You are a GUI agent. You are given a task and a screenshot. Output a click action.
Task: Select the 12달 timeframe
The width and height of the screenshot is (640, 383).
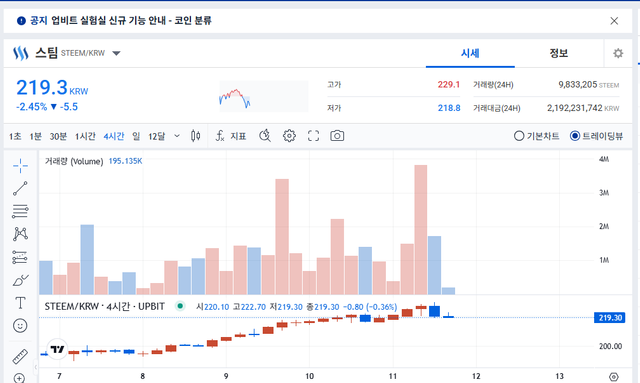(x=157, y=136)
